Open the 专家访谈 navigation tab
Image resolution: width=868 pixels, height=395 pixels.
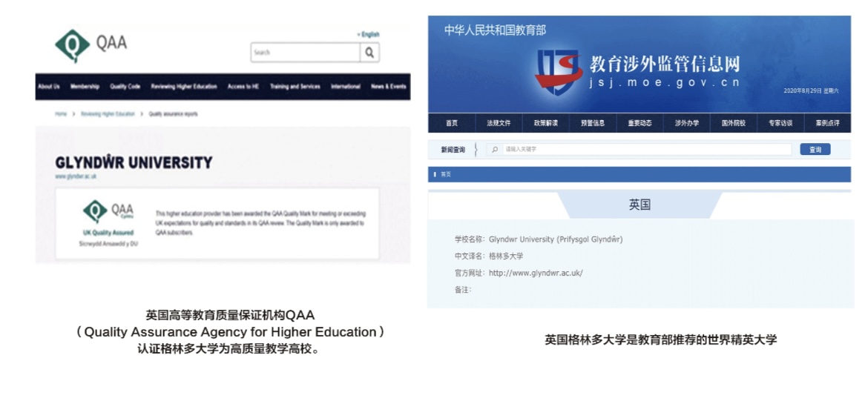coord(780,123)
